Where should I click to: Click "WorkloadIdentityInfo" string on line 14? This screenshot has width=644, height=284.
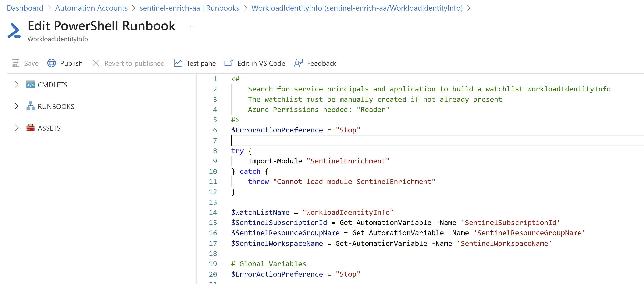(348, 212)
